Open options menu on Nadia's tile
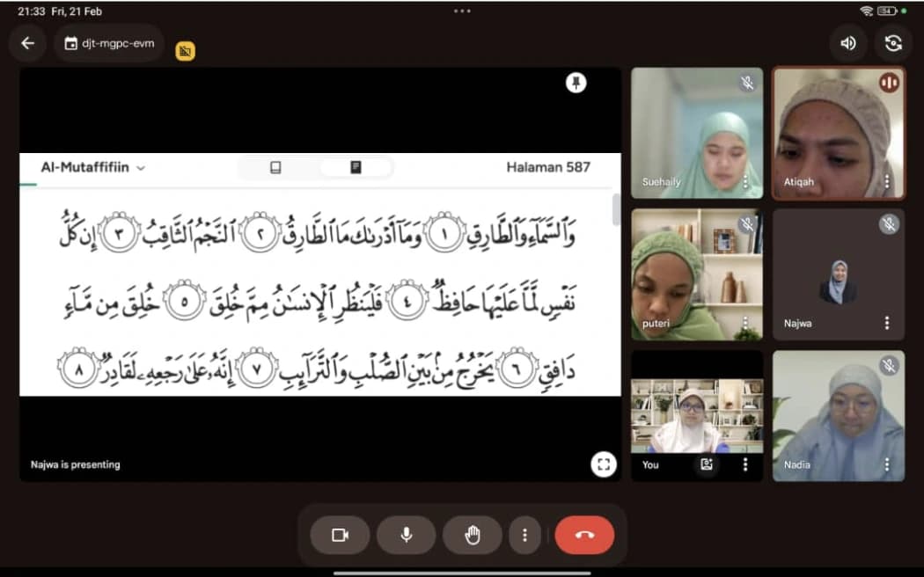The image size is (924, 577). (x=887, y=464)
